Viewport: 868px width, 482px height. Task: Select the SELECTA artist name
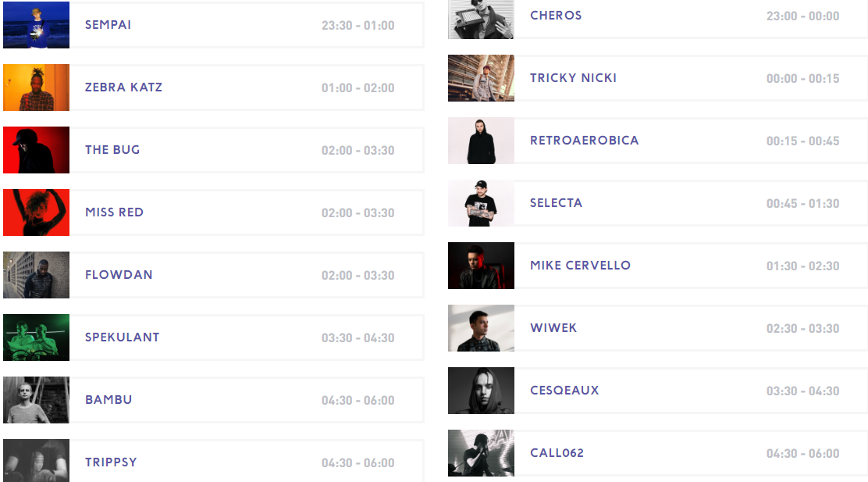(x=556, y=203)
